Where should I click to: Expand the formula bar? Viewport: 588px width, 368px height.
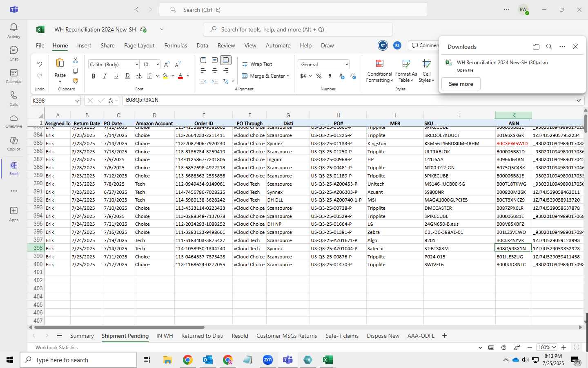coord(579,101)
